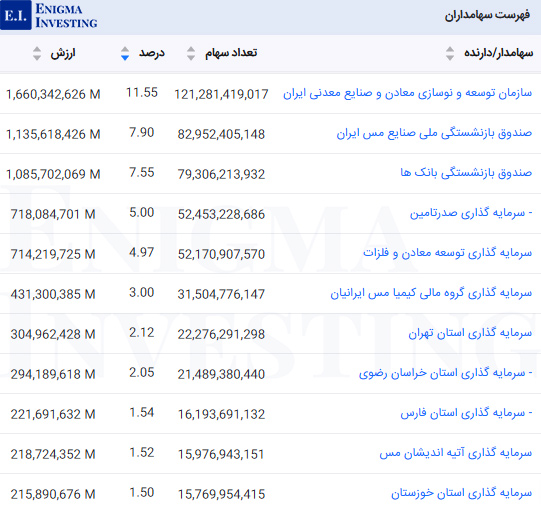Open سرمایه گذاری استان خراسان رضوی link
541x513 pixels.
point(445,373)
